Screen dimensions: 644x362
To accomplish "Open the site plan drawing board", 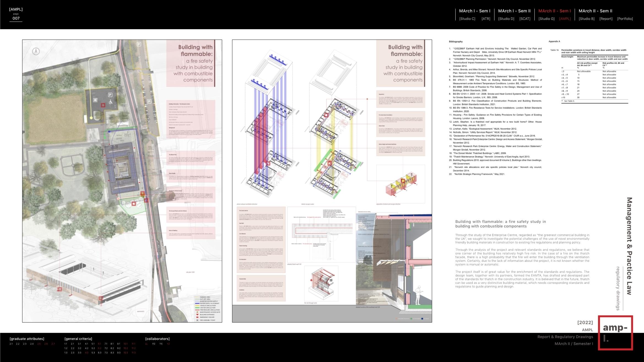I will point(122,181).
